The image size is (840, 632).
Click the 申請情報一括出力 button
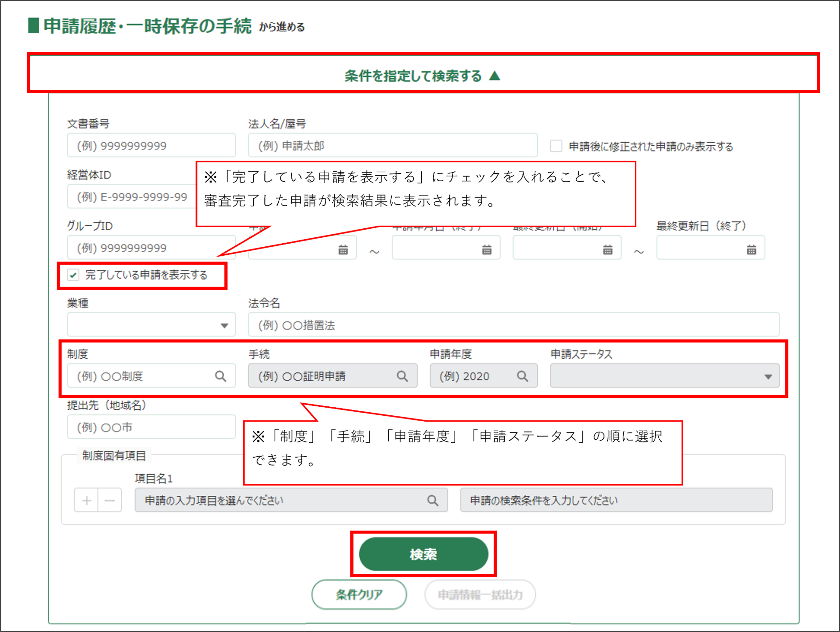480,594
